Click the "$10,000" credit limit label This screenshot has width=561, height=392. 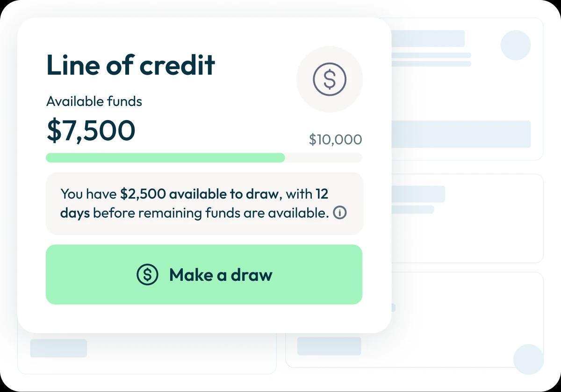tap(335, 139)
